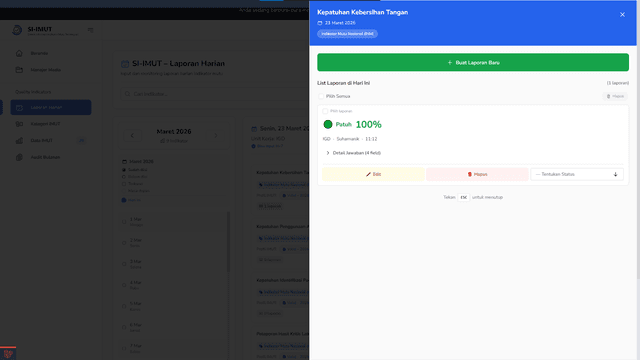Select the 1 Mar date row
This screenshot has width=640, height=360.
coord(173,222)
